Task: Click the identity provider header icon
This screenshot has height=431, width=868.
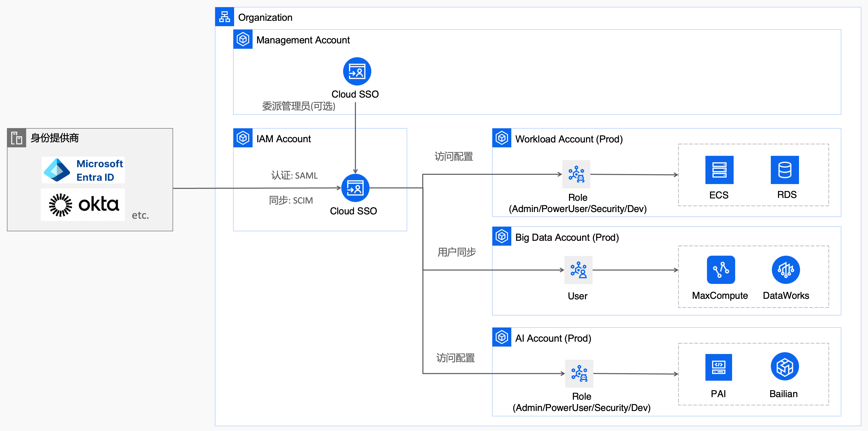Action: pyautogui.click(x=16, y=138)
